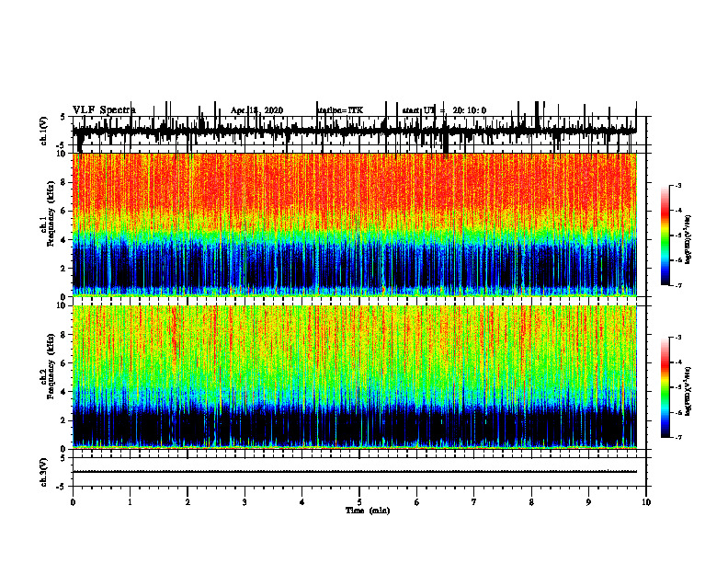Select the start UT 20:10:0 text
Screen dimensions: 728x563
tap(444, 110)
